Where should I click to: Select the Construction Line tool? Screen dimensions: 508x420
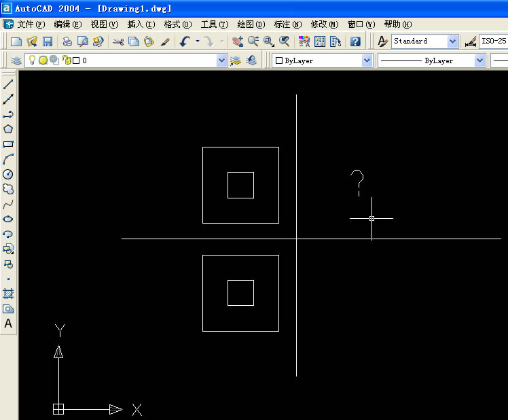(8, 99)
